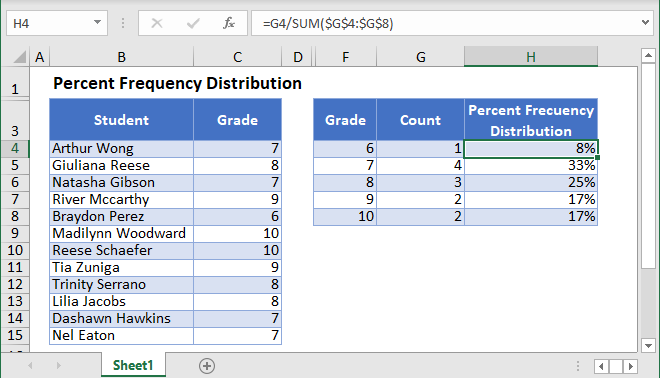Click the 'Count' header cell
This screenshot has height=378, width=660.
click(x=420, y=120)
